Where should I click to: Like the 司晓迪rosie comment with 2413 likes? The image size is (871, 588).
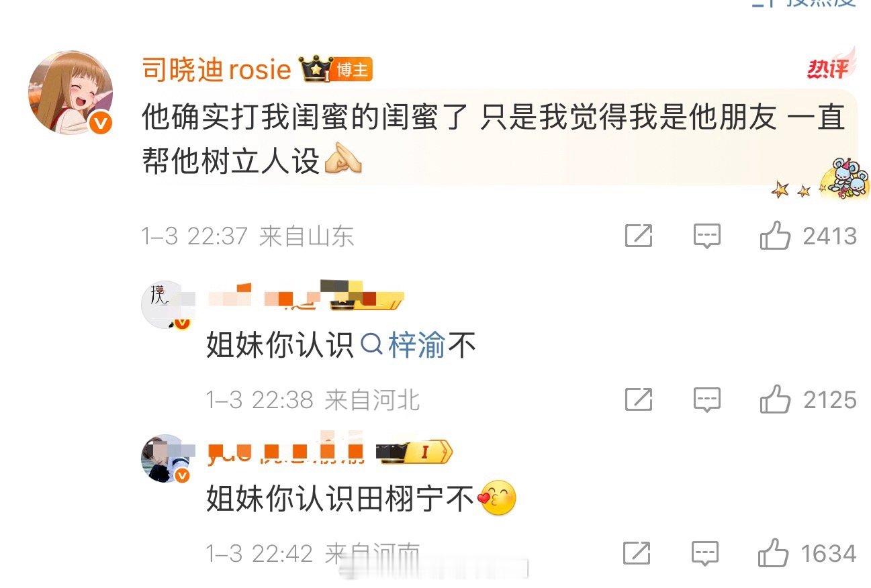coord(808,236)
